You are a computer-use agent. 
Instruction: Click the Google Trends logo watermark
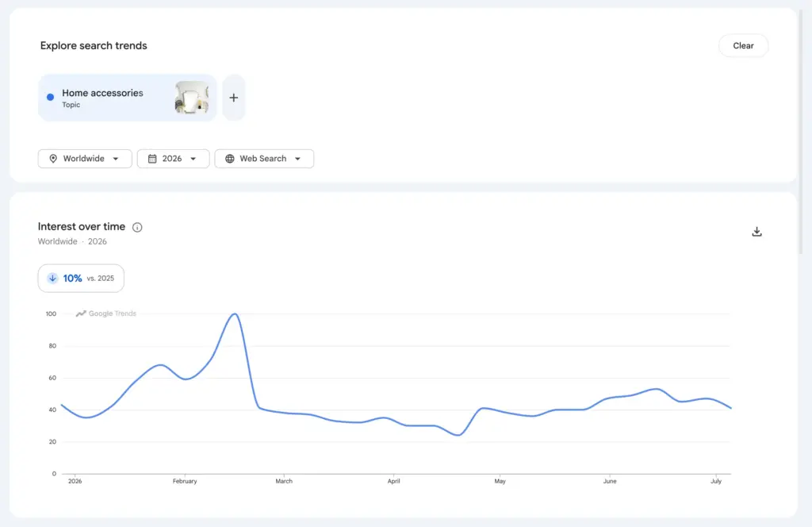(106, 314)
